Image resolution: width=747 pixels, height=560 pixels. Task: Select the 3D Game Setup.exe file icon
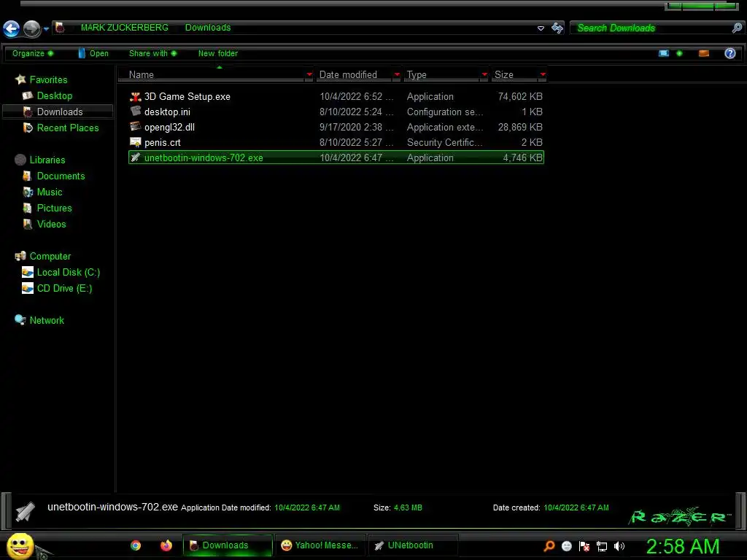coord(135,97)
